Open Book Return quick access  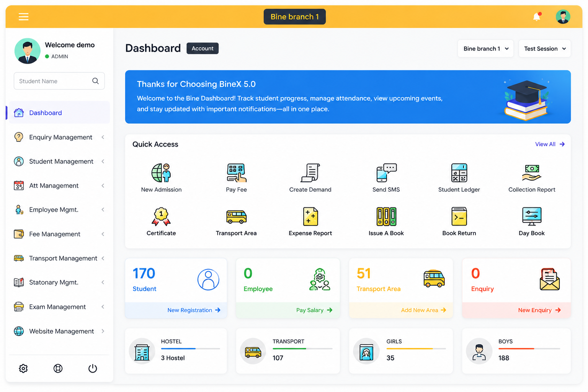click(459, 222)
